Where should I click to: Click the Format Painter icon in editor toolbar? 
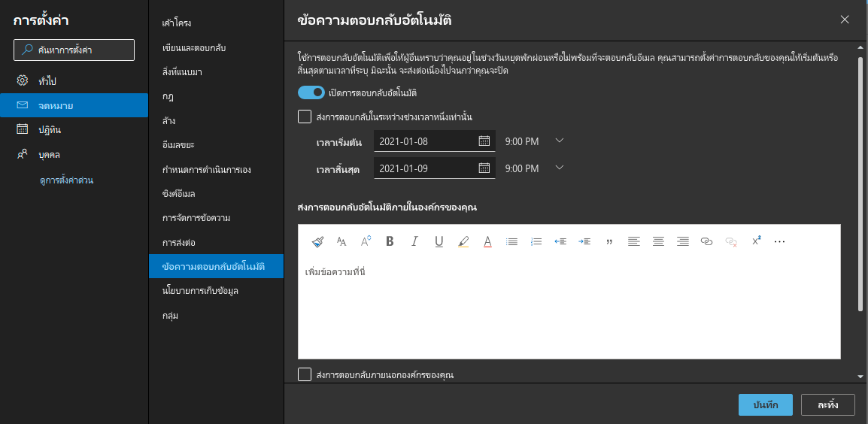(317, 241)
